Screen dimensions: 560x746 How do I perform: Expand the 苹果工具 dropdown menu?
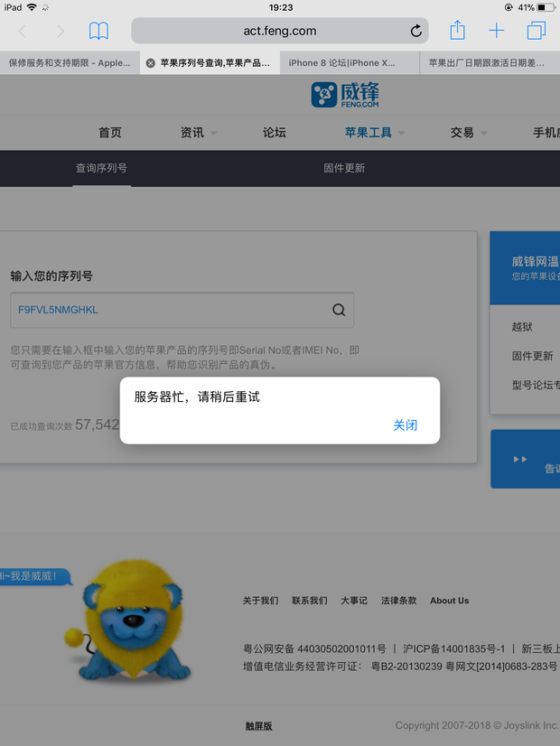pos(374,133)
